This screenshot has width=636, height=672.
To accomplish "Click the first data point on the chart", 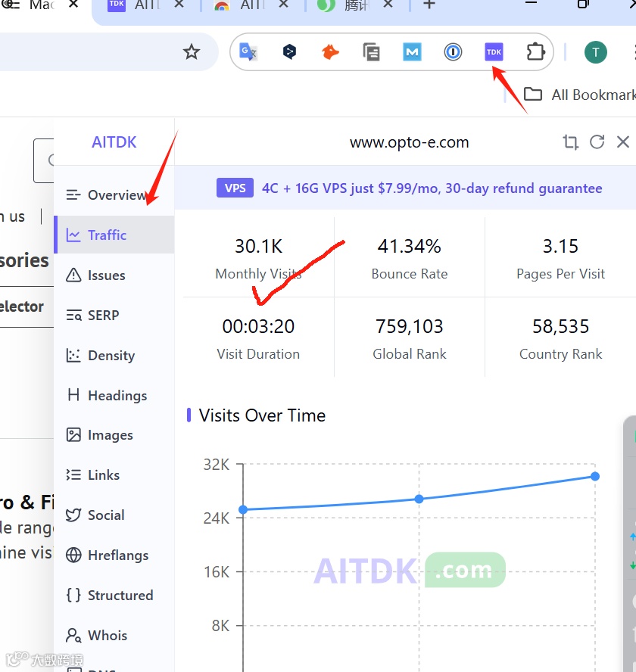I will (243, 509).
